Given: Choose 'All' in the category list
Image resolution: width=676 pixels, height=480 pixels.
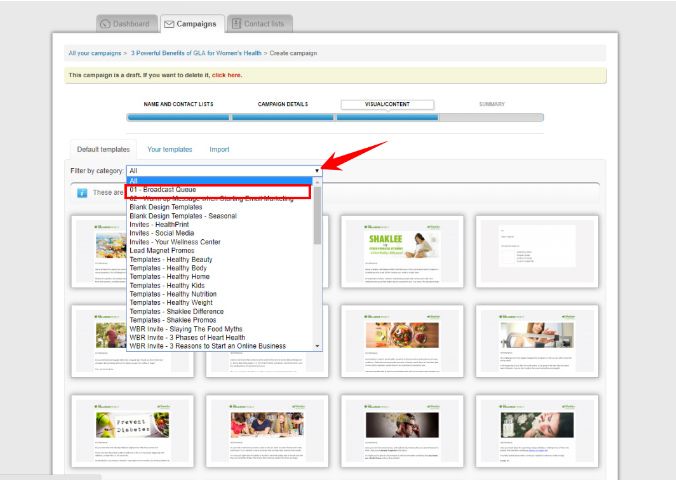Looking at the screenshot, I should [220, 181].
